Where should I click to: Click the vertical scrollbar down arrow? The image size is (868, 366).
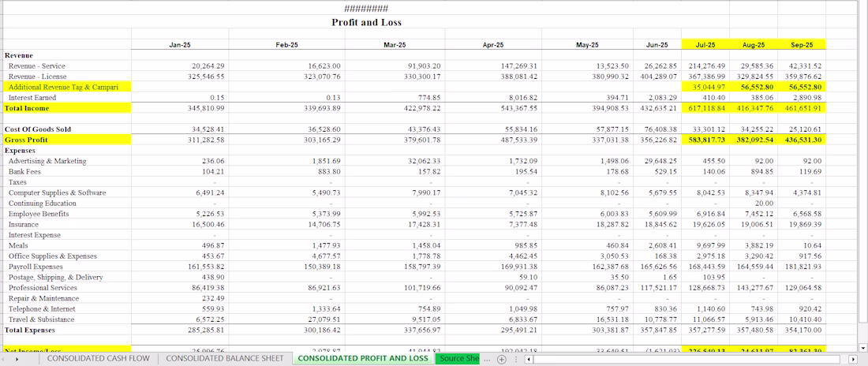click(862, 348)
